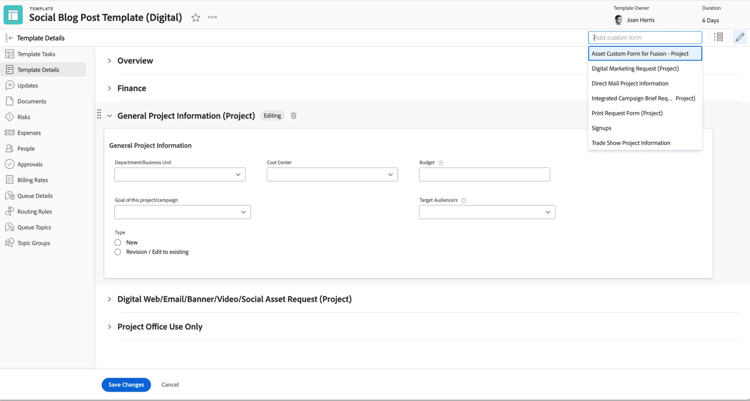
Task: Click the back arrow next to Template Details
Action: (x=9, y=38)
